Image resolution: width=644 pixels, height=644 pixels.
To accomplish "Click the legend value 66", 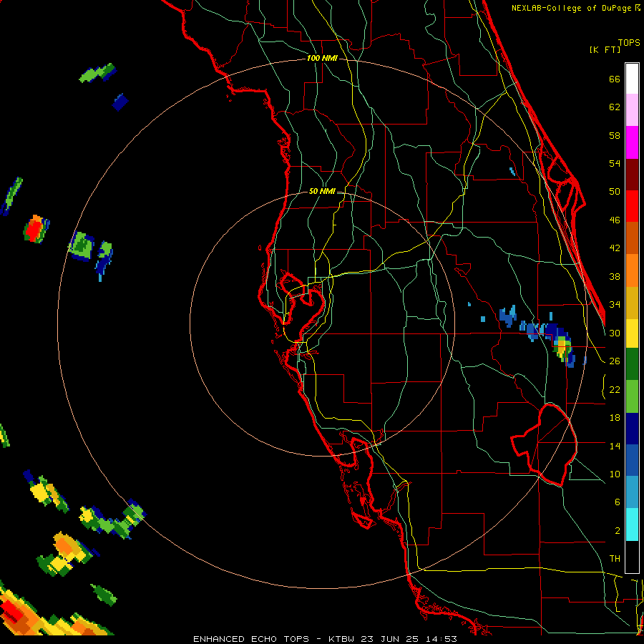I will [615, 79].
